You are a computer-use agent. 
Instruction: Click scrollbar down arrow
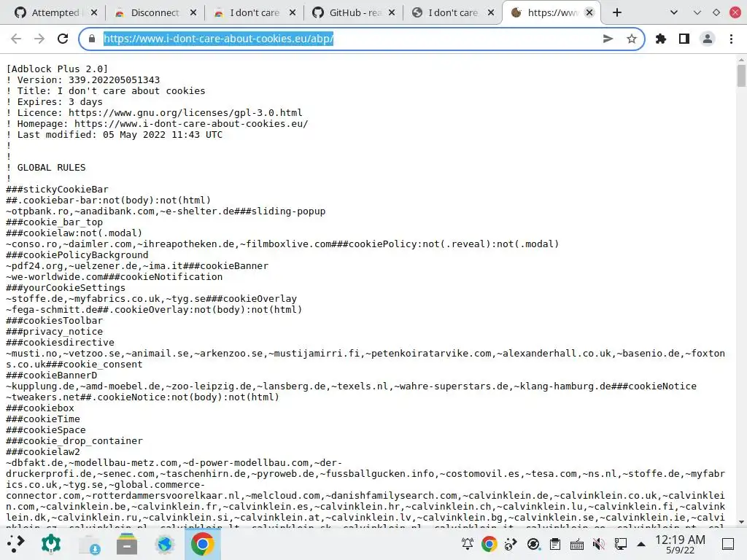(x=741, y=522)
